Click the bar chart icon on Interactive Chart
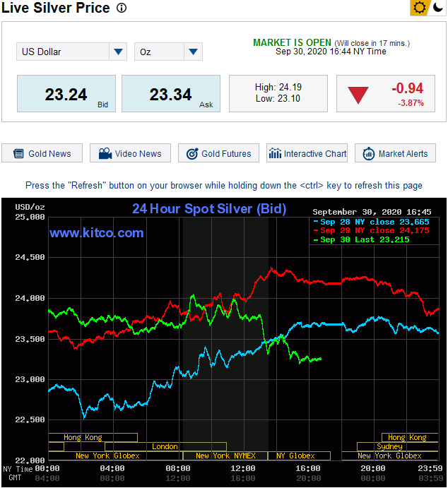 [275, 153]
